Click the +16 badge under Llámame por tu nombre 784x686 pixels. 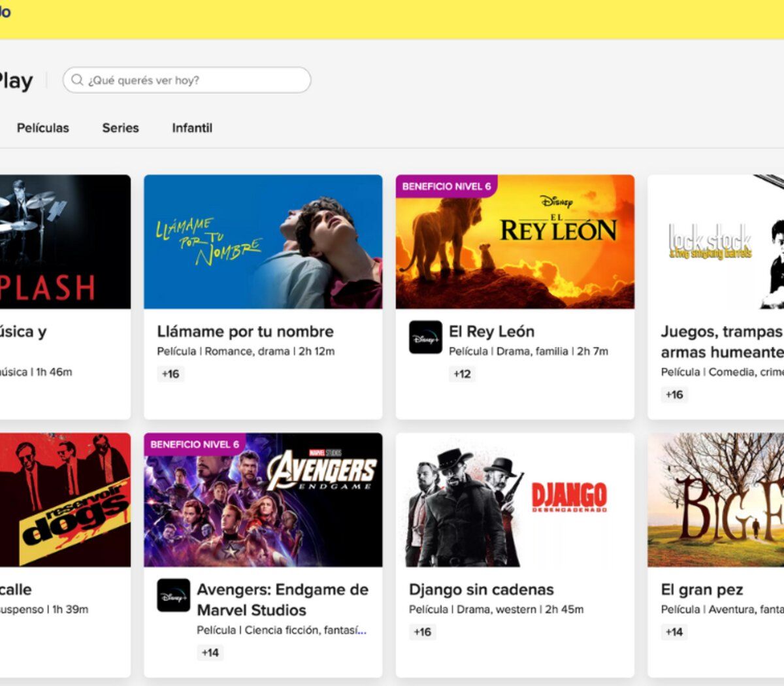point(171,374)
